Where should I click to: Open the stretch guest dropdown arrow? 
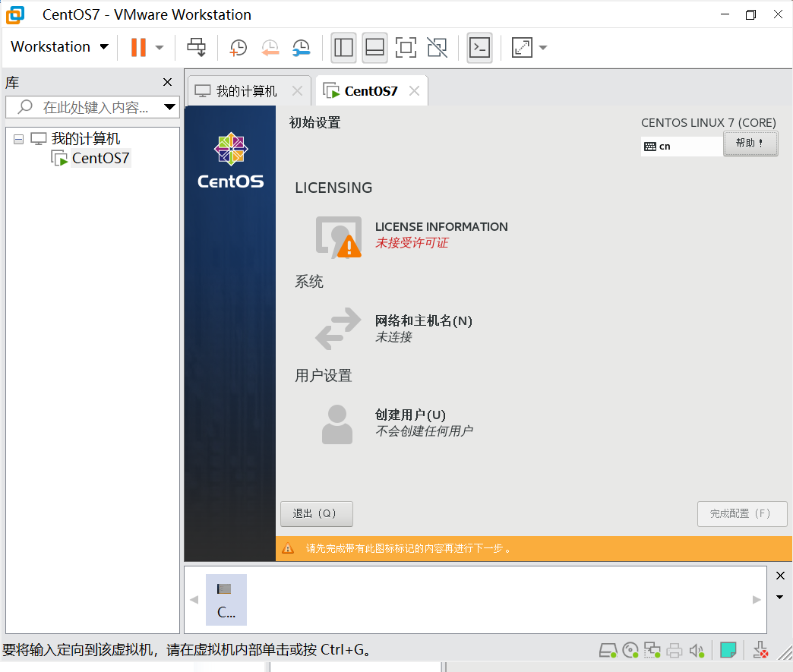[543, 48]
